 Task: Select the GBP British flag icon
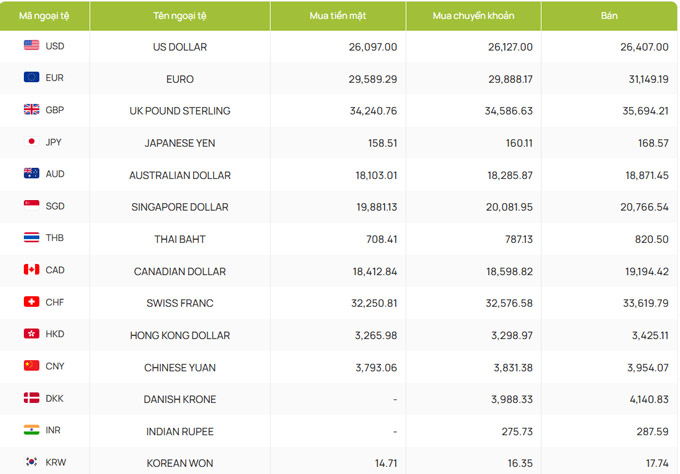point(31,109)
